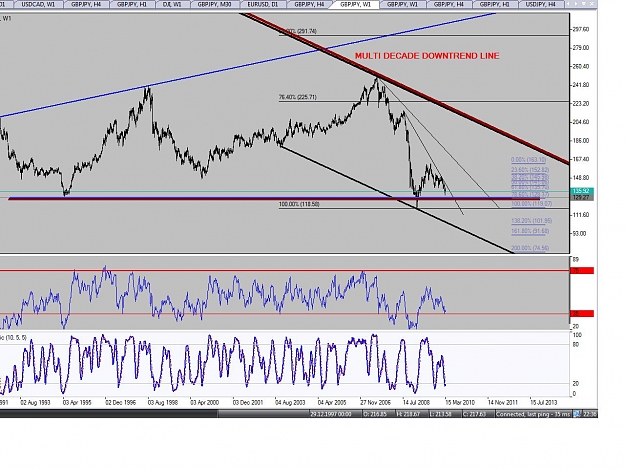
Task: Click the 'Connected, last ping' status entry
Action: click(x=533, y=414)
